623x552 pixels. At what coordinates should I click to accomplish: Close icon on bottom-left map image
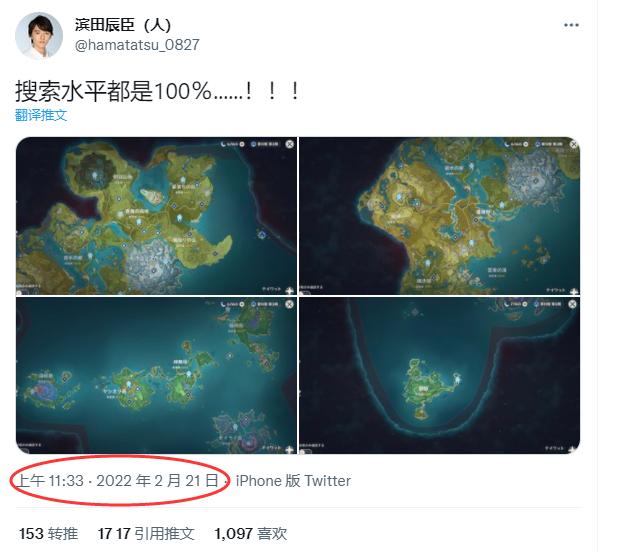[x=290, y=304]
